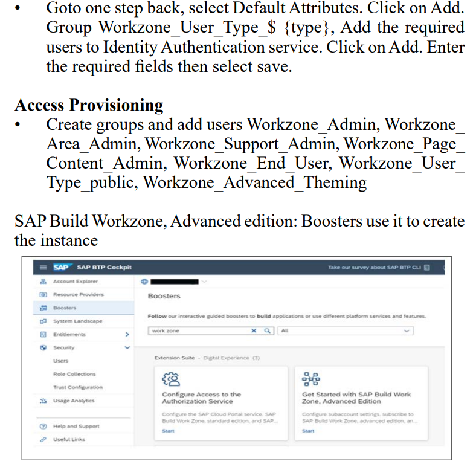476x464 pixels.
Task: Click 'Take our survey about SAP BTP CLI' link
Action: click(375, 268)
